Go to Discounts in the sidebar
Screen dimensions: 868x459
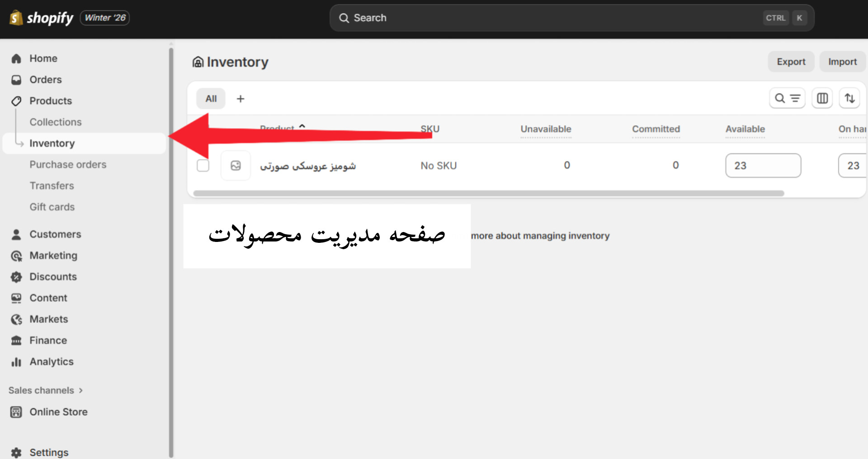tap(53, 277)
